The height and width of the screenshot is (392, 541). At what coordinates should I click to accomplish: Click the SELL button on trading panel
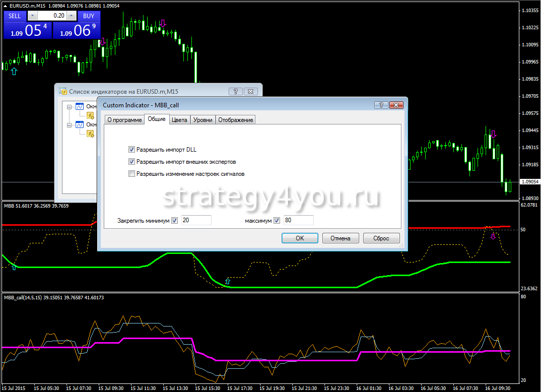click(15, 16)
